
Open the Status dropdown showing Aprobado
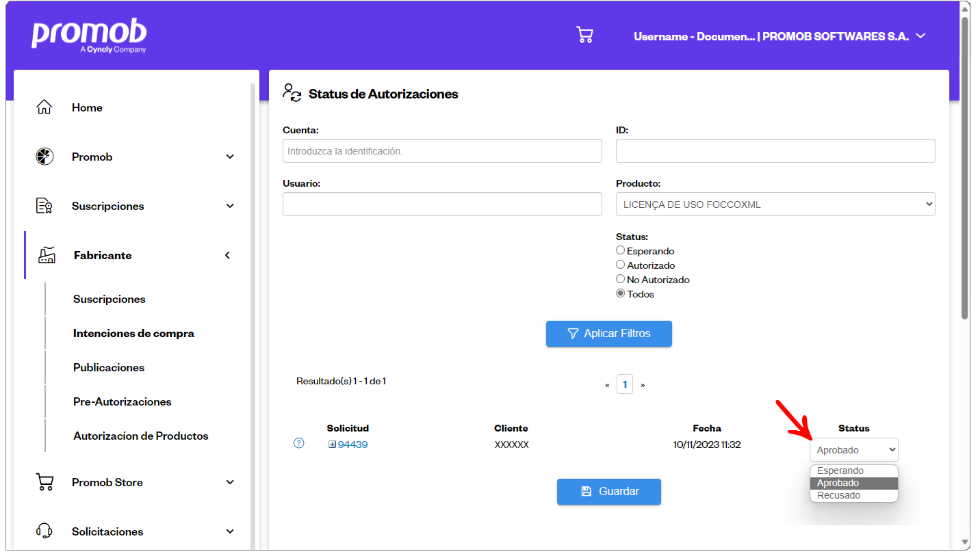pos(854,449)
